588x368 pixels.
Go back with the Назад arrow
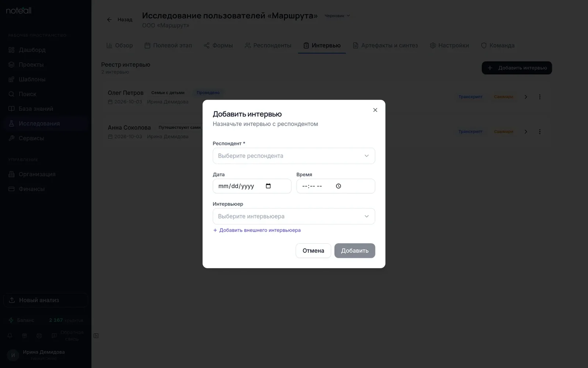coord(119,20)
